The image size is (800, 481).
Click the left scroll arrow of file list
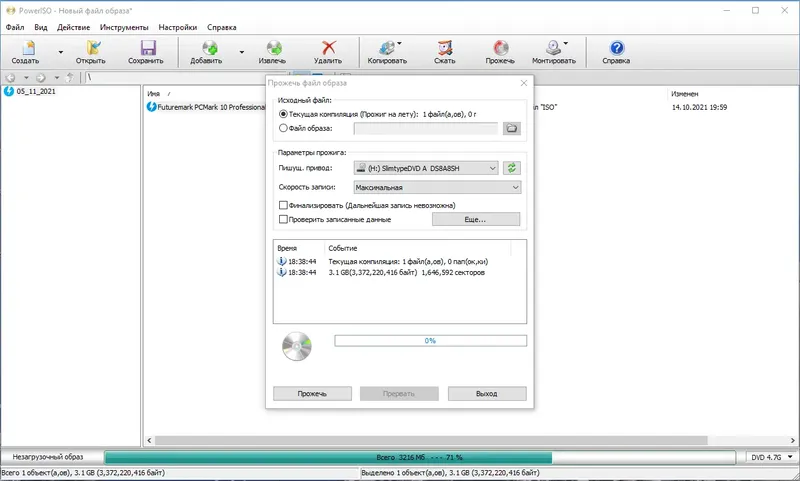tap(149, 440)
